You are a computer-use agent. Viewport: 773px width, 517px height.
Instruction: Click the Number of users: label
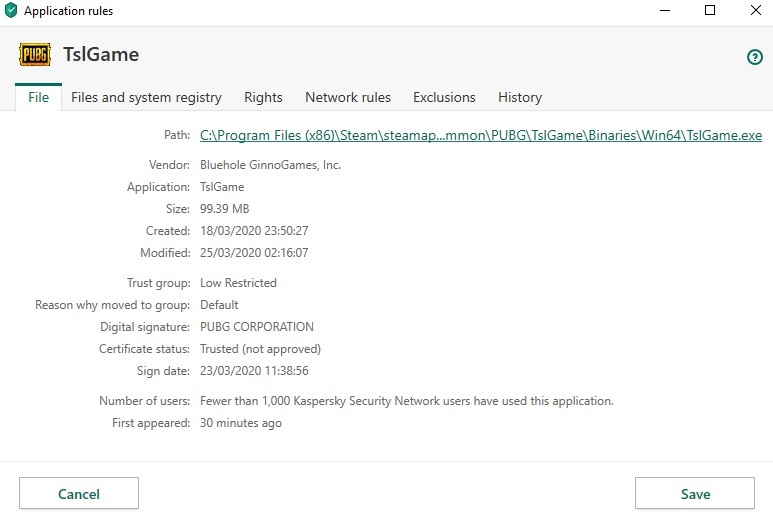click(x=144, y=401)
